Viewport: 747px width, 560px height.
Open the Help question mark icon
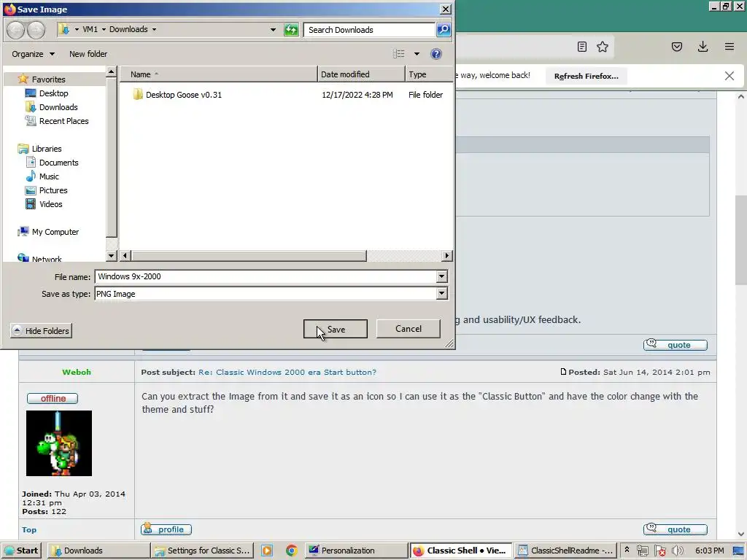point(436,54)
